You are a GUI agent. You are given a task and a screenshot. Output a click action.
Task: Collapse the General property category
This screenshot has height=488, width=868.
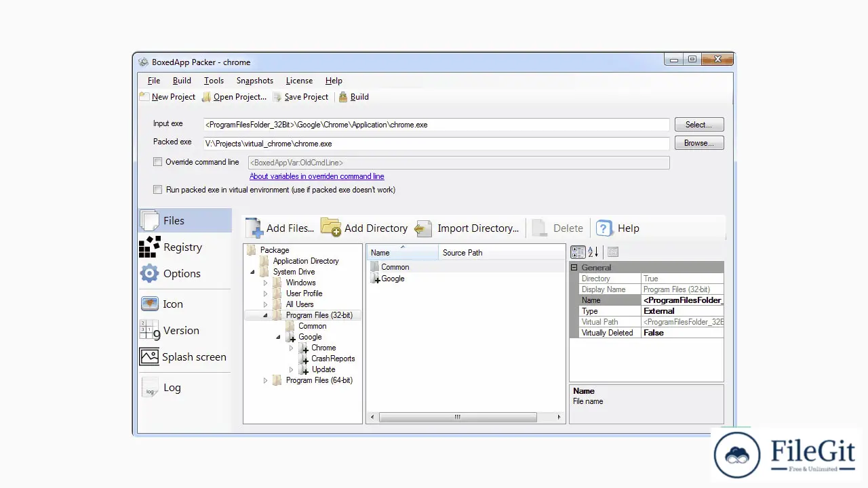574,268
